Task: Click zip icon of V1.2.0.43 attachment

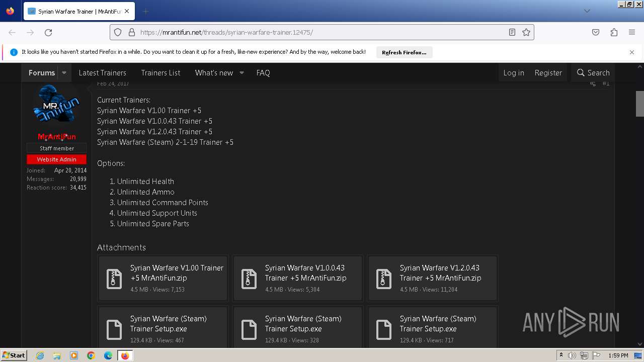Action: [384, 279]
